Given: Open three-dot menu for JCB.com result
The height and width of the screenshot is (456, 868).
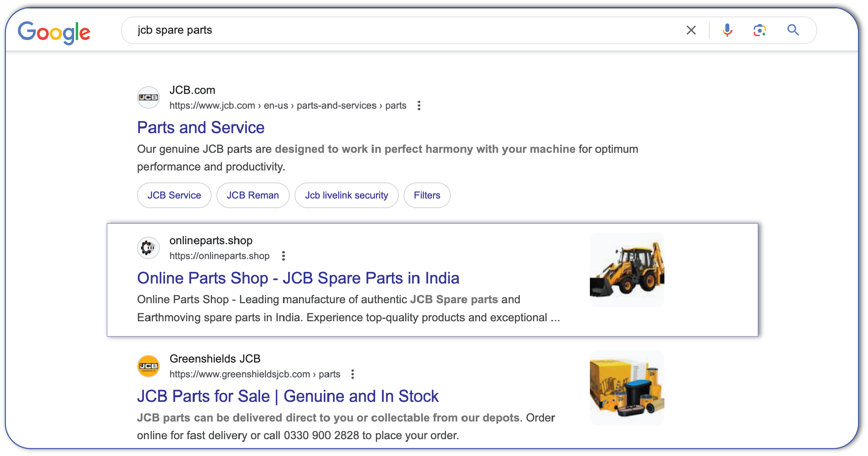Looking at the screenshot, I should coord(419,105).
